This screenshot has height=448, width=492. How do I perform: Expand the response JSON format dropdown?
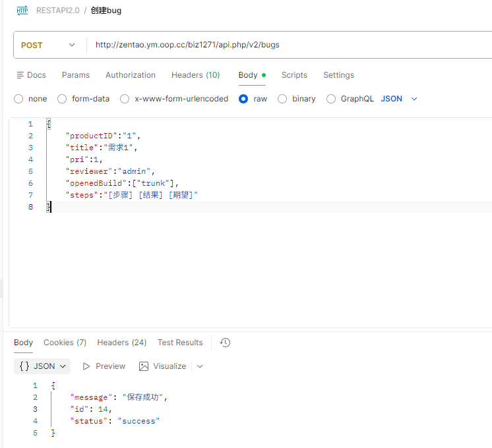tap(42, 366)
